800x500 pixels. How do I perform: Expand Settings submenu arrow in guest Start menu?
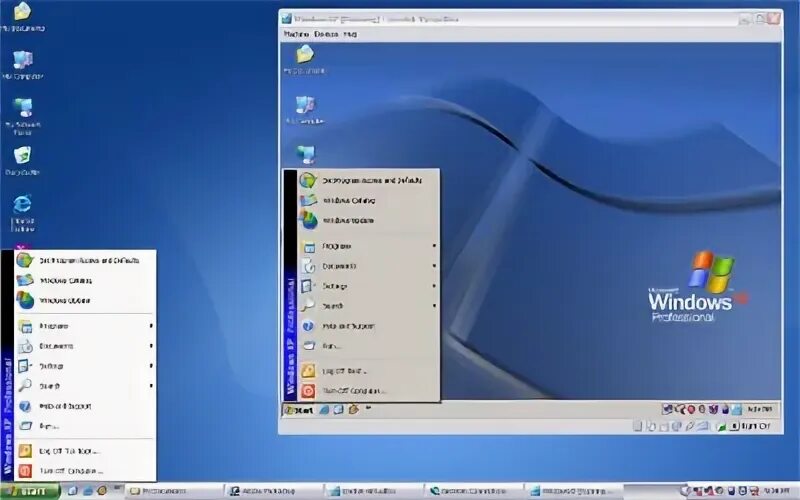pos(434,286)
